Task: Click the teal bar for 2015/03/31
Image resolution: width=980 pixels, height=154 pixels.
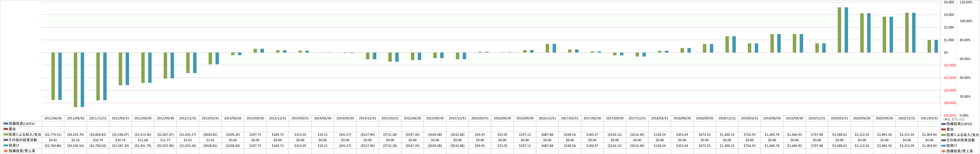Action: (x=397, y=57)
